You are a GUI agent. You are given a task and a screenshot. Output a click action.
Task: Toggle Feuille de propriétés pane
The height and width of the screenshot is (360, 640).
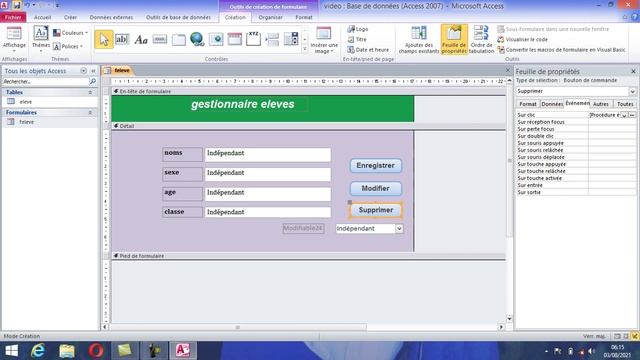point(454,40)
